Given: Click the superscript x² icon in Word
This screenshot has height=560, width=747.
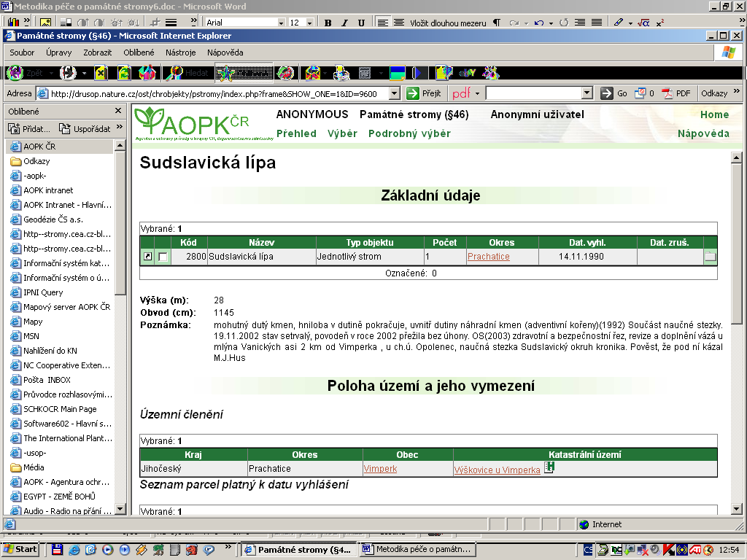Looking at the screenshot, I should 659,23.
